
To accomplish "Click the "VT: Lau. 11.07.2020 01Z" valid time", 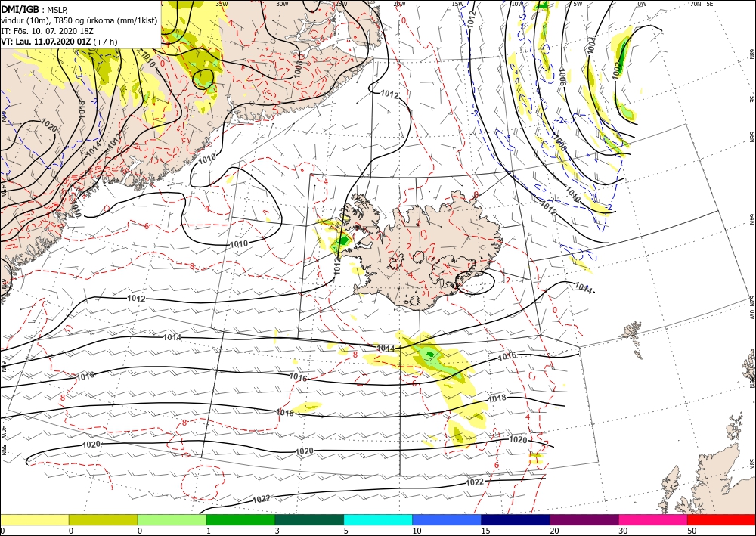I will (x=46, y=42).
